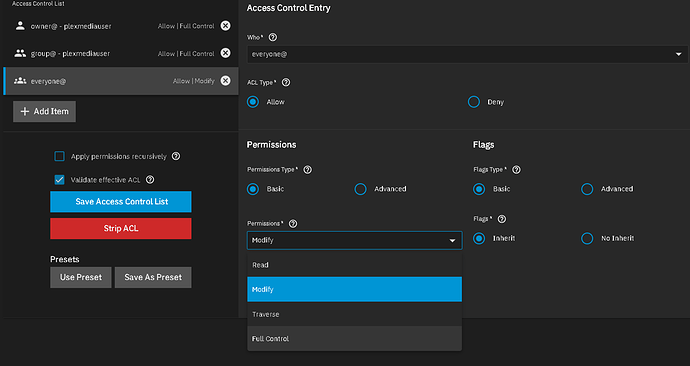Open the Who dropdown showing everyone@
Screen dimensions: 690x366
click(467, 54)
